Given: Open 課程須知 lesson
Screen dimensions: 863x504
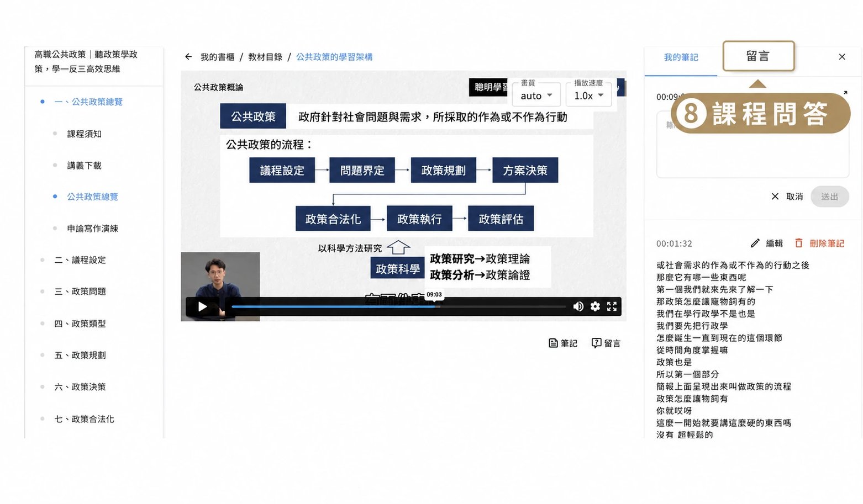Looking at the screenshot, I should (x=84, y=134).
